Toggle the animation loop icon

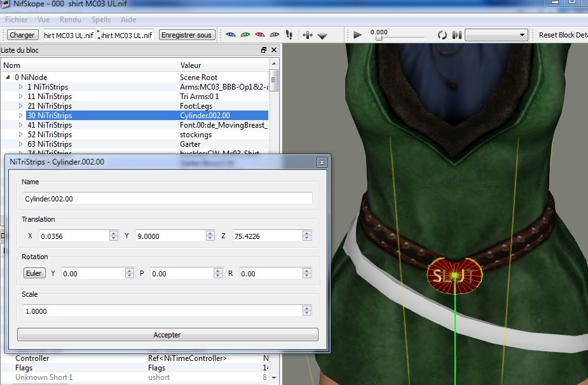pos(442,35)
